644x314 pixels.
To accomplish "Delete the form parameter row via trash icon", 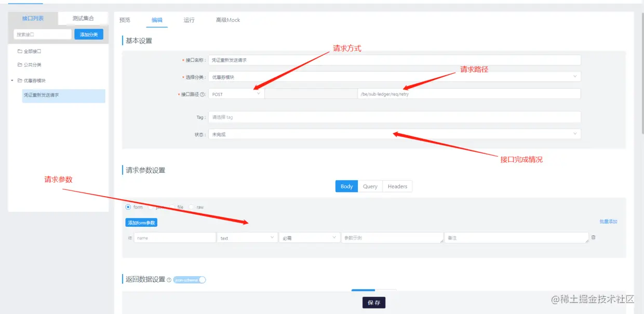I will click(594, 237).
